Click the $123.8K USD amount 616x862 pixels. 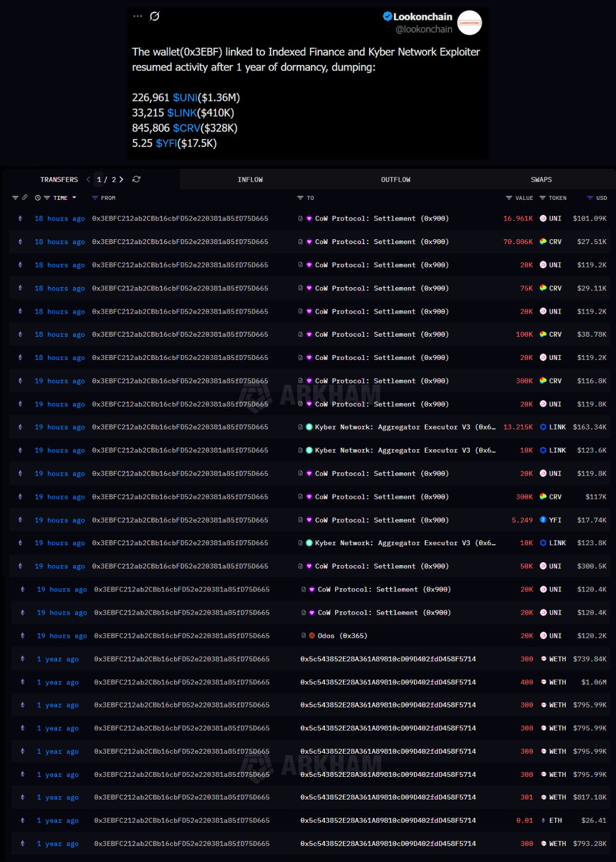592,543
